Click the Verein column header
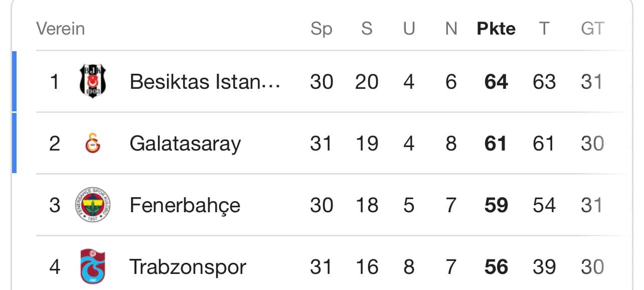This screenshot has width=644, height=290. point(61,29)
